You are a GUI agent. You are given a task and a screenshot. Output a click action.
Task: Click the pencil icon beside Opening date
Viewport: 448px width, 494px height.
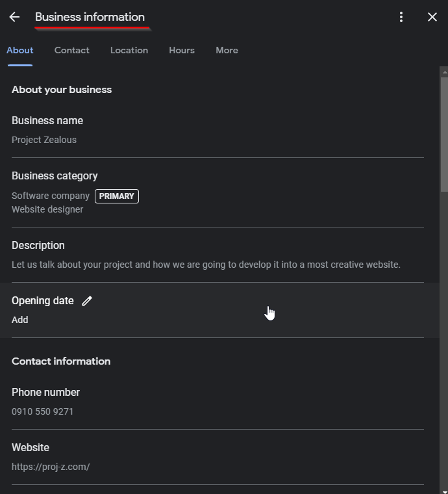click(x=87, y=301)
